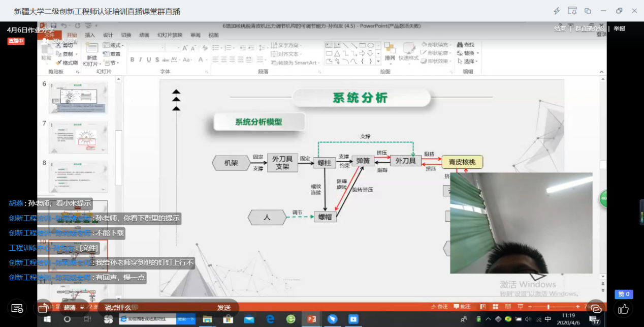Toggle strikethrough formatting in ribbon
Viewport: 644px width, 327px height.
pos(165,60)
